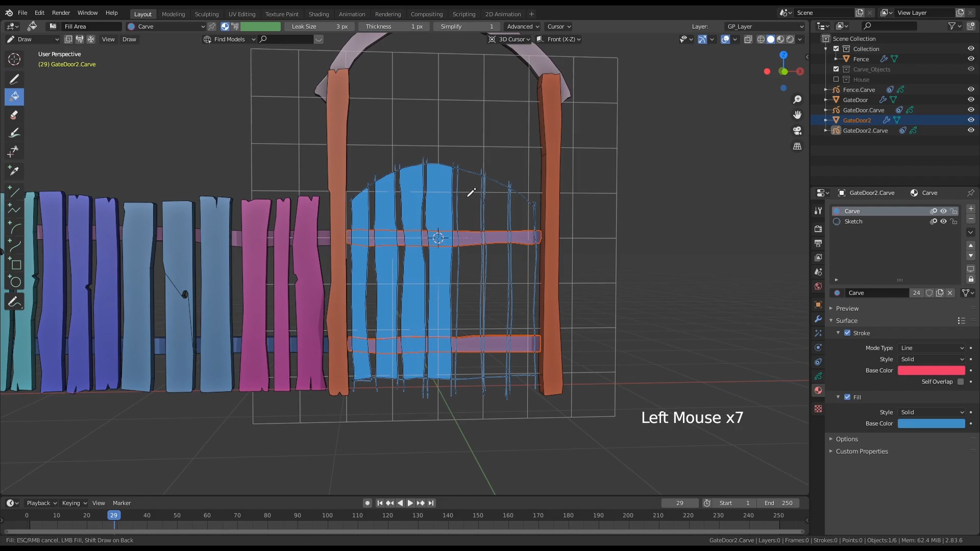This screenshot has width=980, height=551.
Task: Disable the Stroke checkbox
Action: 847,333
